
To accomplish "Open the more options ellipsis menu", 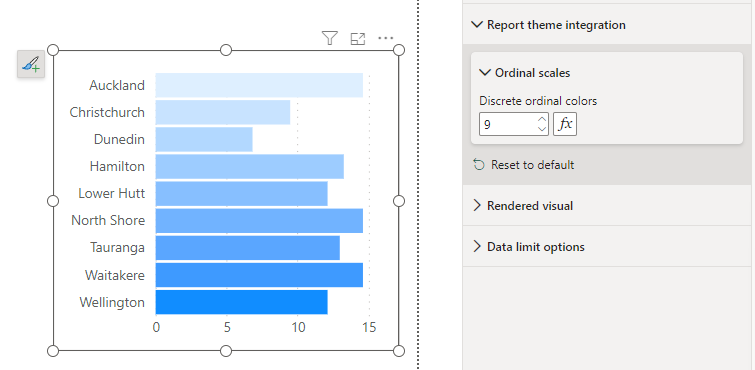I will pos(386,38).
